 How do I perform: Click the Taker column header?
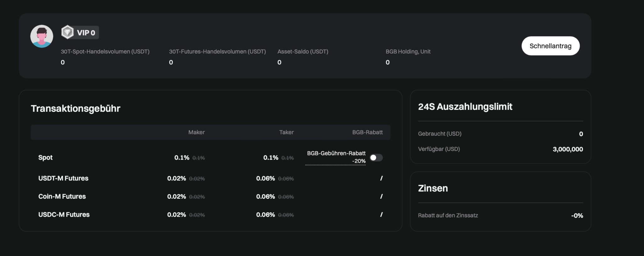coord(286,132)
